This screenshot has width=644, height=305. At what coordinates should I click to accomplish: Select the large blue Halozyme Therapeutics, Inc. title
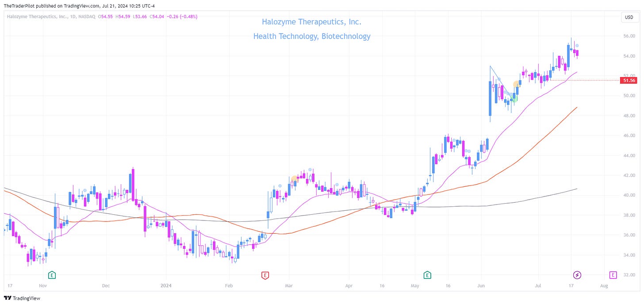311,22
